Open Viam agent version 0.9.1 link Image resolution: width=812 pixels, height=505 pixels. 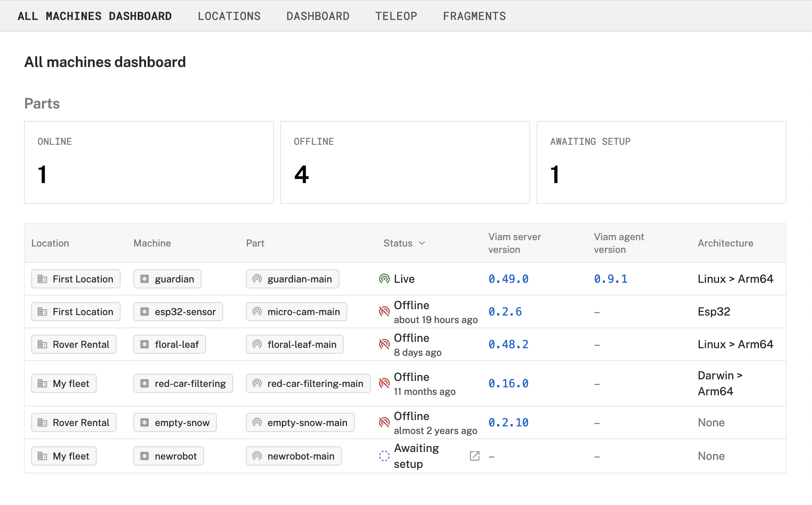[x=610, y=279]
